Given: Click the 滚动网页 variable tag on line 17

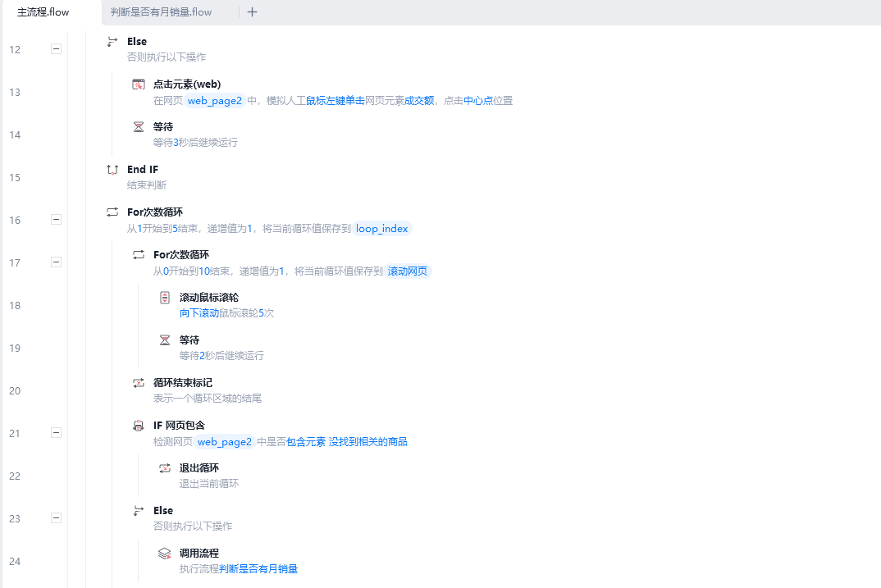Looking at the screenshot, I should coord(408,271).
